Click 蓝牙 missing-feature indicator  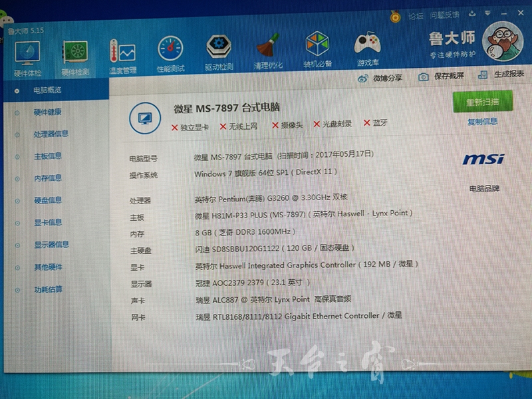coord(375,122)
